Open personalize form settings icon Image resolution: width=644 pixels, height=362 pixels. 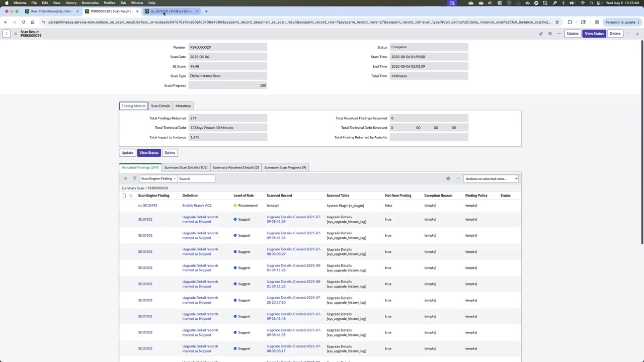(x=550, y=34)
